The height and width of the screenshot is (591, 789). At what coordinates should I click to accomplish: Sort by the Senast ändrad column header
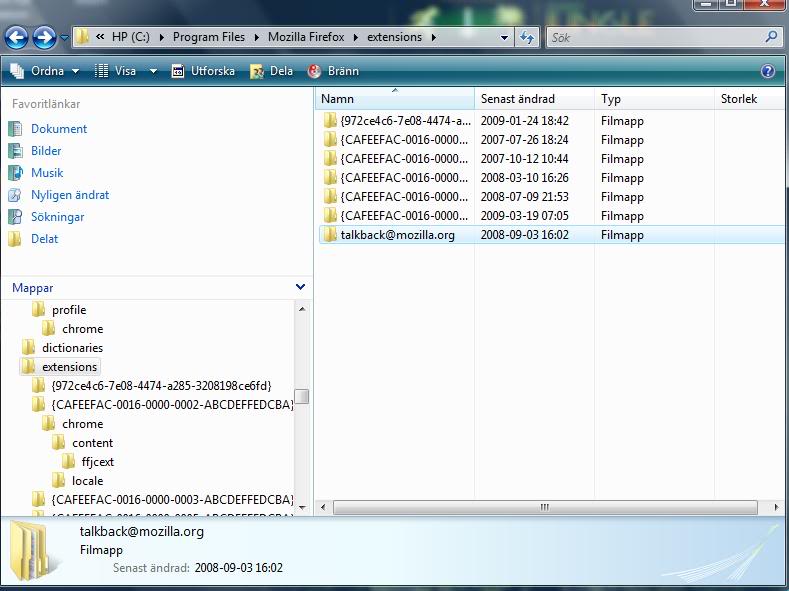point(534,99)
